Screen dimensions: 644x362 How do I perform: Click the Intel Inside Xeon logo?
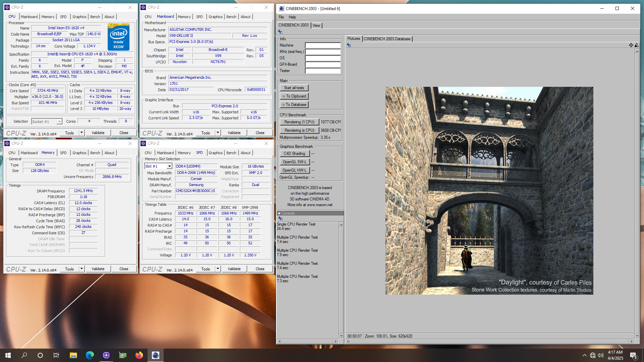pos(118,37)
